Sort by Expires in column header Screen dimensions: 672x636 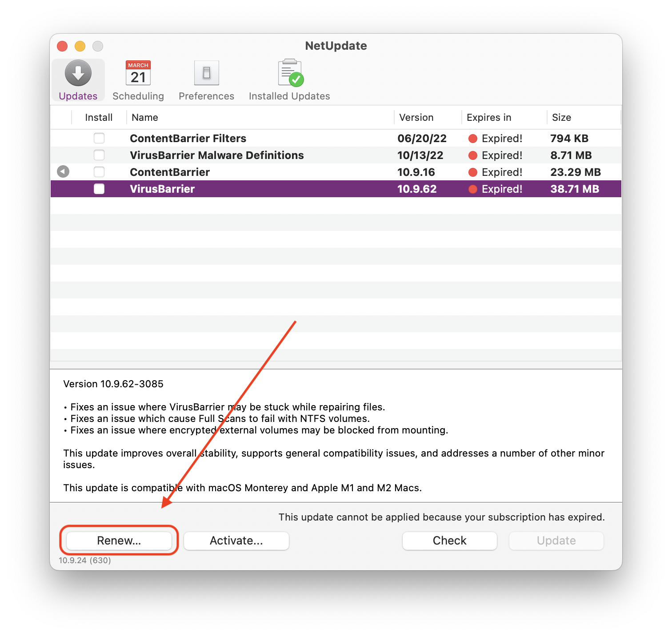tap(489, 117)
